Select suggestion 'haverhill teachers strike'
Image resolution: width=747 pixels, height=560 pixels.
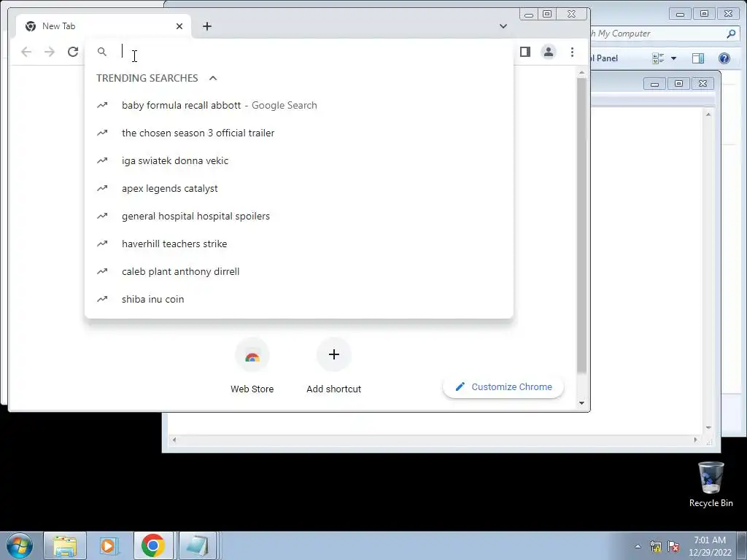point(298,244)
